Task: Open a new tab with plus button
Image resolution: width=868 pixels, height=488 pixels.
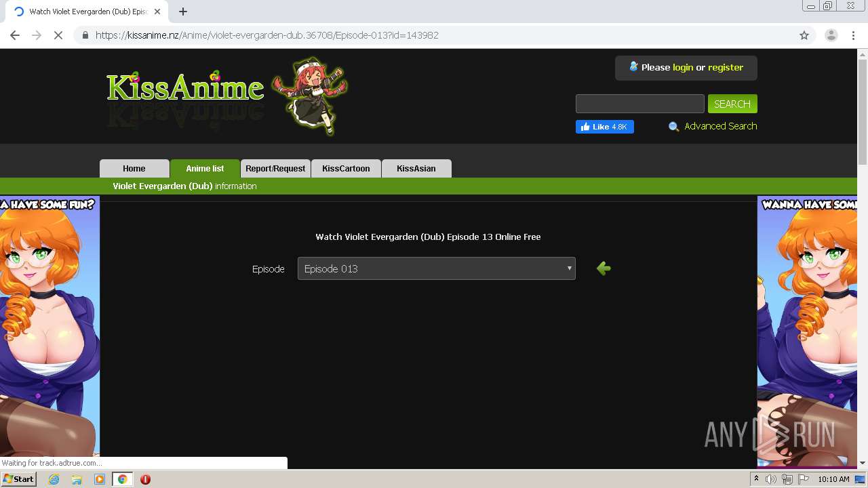Action: coord(183,12)
